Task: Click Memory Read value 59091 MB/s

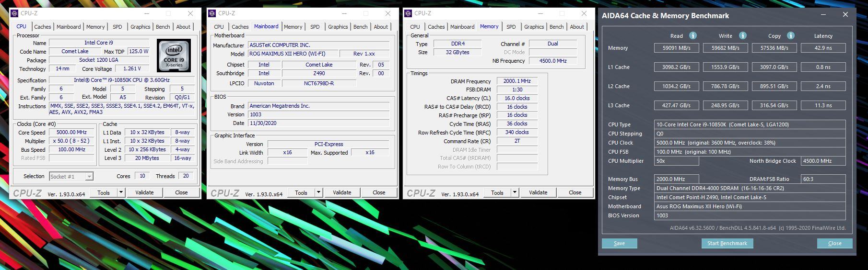Action: click(x=677, y=48)
